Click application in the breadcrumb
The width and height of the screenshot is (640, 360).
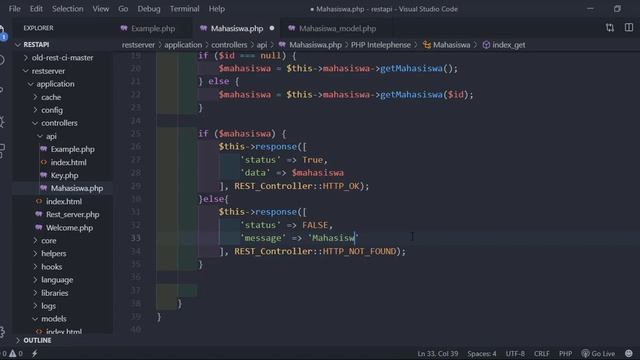183,45
